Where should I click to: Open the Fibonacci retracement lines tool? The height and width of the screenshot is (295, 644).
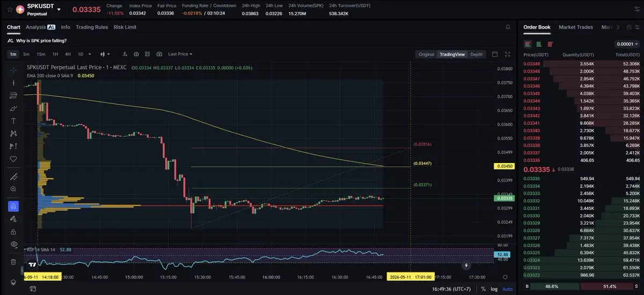(13, 95)
